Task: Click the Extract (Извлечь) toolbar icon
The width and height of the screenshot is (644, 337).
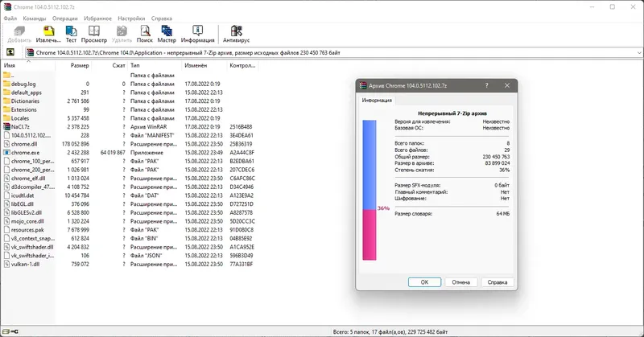Action: point(48,31)
